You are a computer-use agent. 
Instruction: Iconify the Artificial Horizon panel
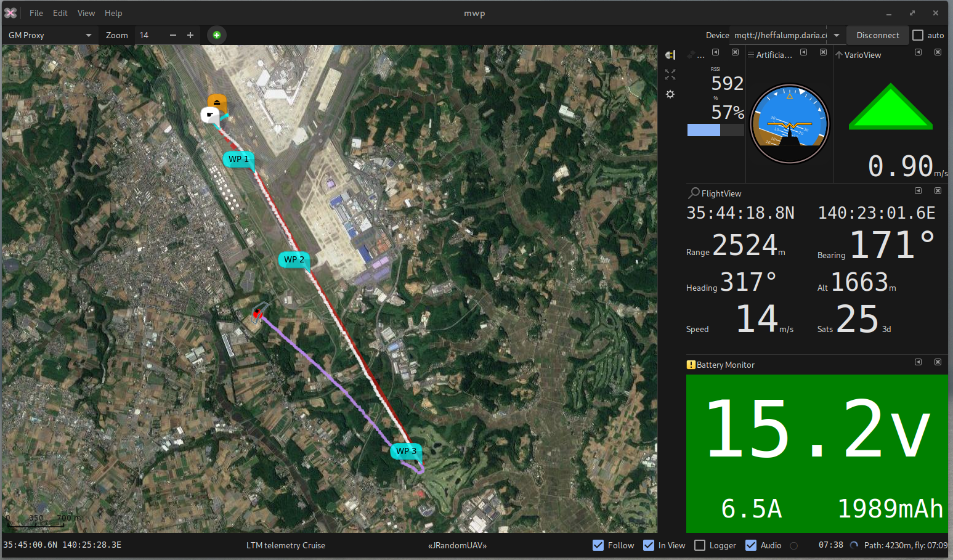point(803,52)
